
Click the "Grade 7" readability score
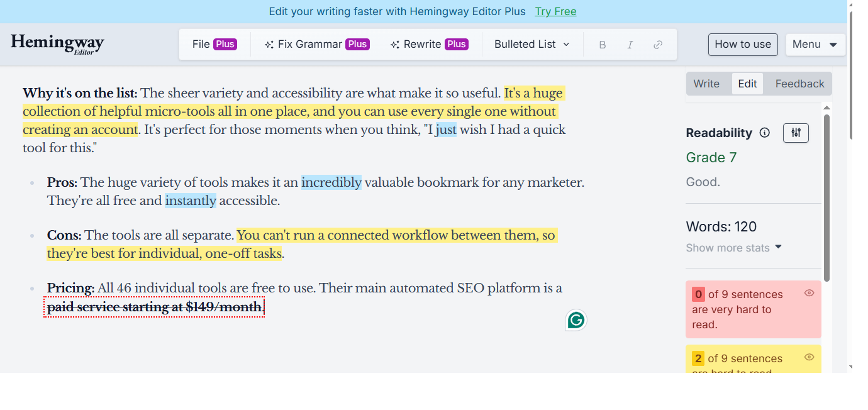[x=711, y=158]
